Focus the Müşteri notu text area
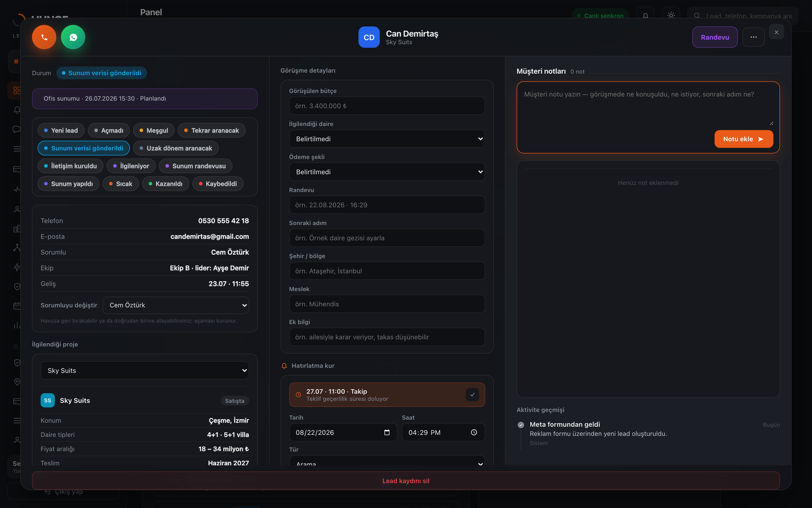This screenshot has height=508, width=812. click(648, 107)
